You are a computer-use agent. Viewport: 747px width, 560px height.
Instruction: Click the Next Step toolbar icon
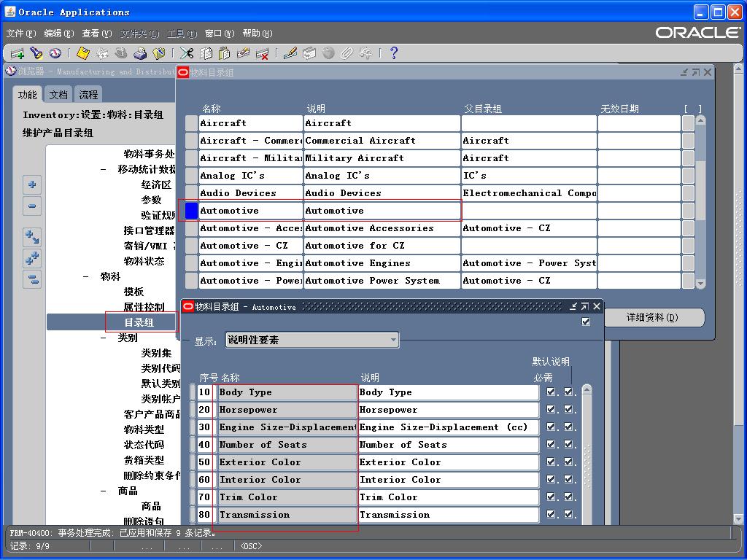coord(102,53)
